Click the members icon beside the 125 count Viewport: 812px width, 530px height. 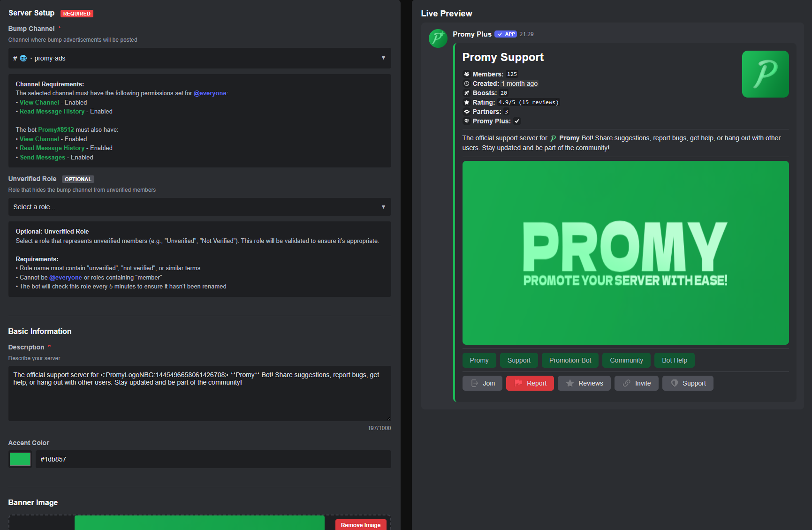pyautogui.click(x=466, y=74)
